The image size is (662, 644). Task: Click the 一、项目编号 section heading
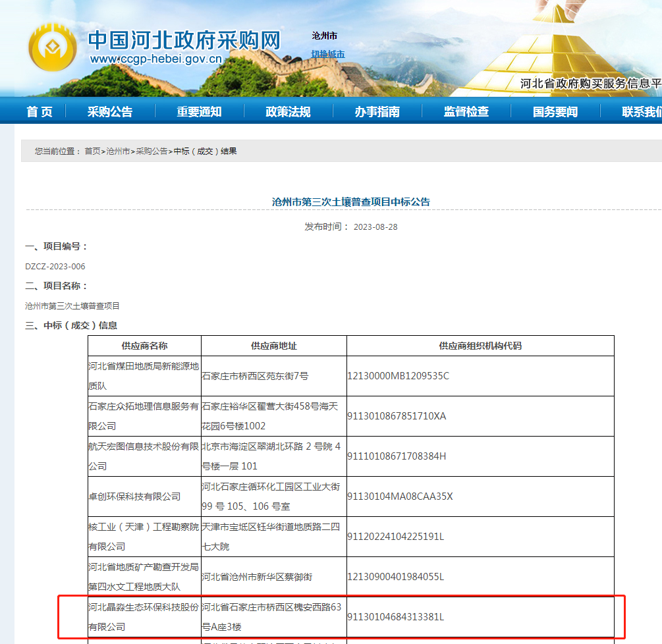pos(57,246)
